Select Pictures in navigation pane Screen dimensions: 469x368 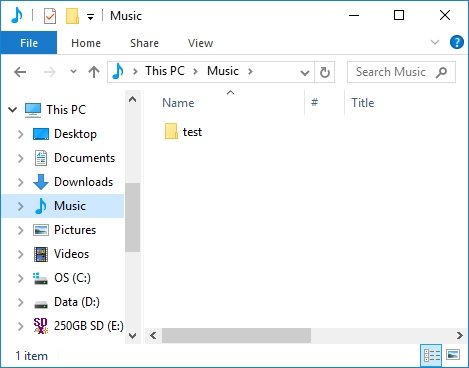(x=75, y=230)
